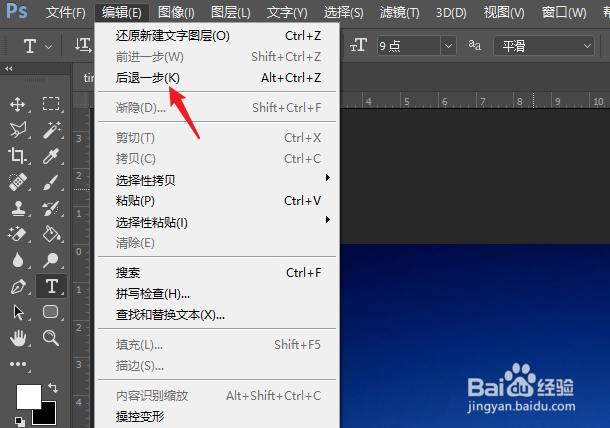Select the Blur tool

18,260
